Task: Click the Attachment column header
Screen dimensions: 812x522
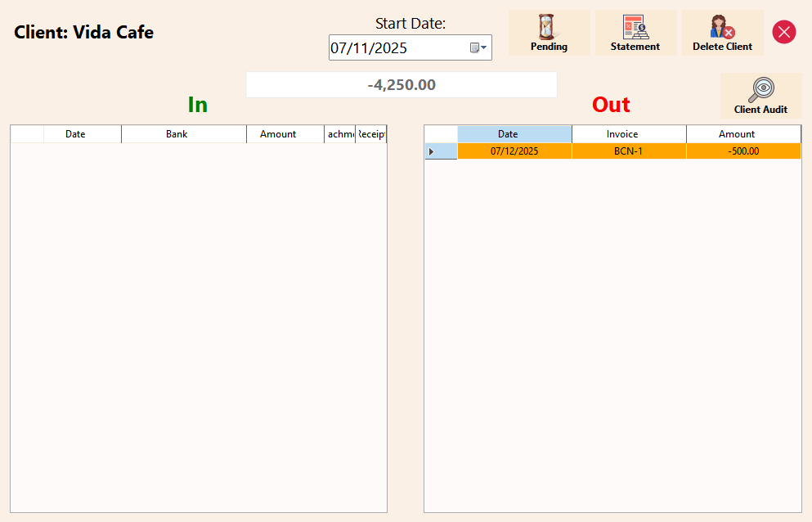Action: (x=340, y=134)
